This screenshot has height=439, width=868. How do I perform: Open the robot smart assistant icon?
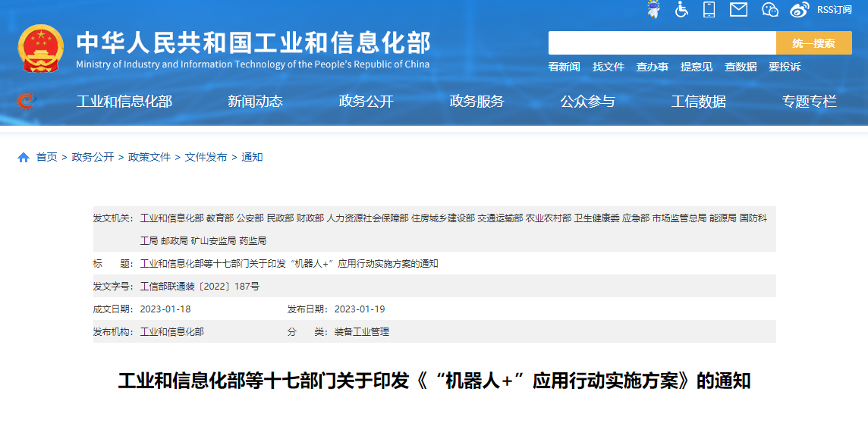(x=654, y=9)
